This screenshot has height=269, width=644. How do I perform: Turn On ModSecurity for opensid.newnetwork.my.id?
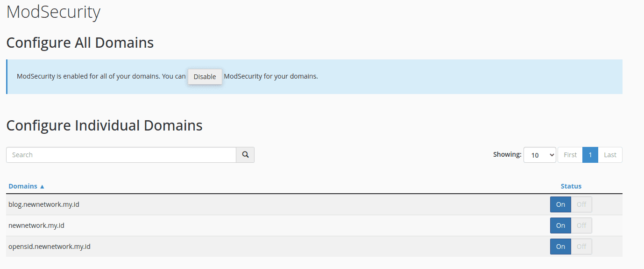[x=560, y=247]
